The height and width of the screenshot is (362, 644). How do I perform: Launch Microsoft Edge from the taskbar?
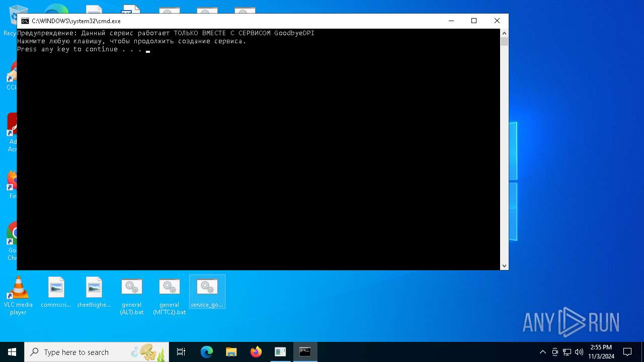(x=207, y=352)
